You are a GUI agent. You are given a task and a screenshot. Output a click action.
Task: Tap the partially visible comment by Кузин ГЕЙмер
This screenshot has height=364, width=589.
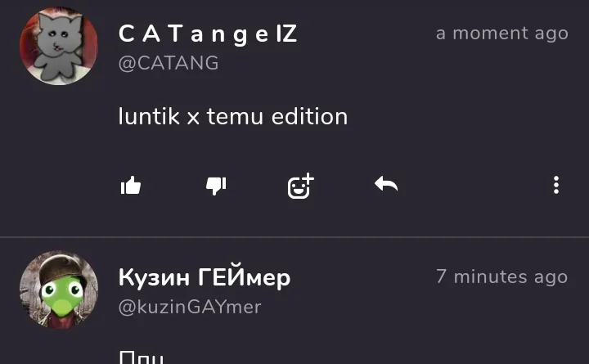[142, 357]
